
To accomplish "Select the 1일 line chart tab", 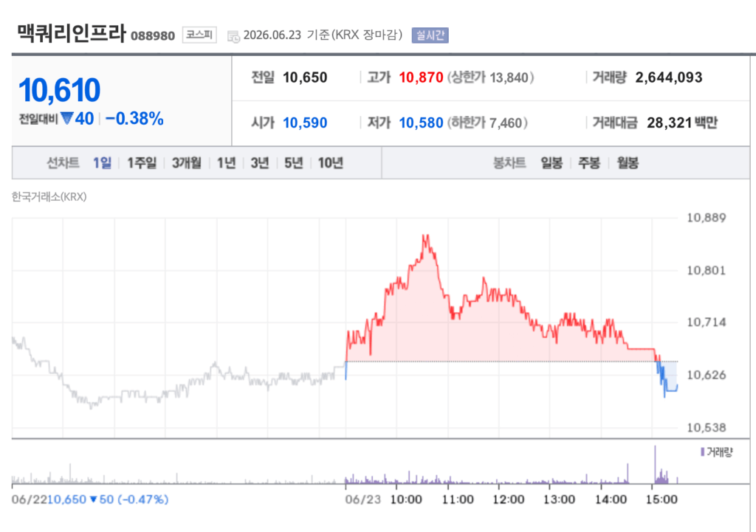I will tap(102, 163).
